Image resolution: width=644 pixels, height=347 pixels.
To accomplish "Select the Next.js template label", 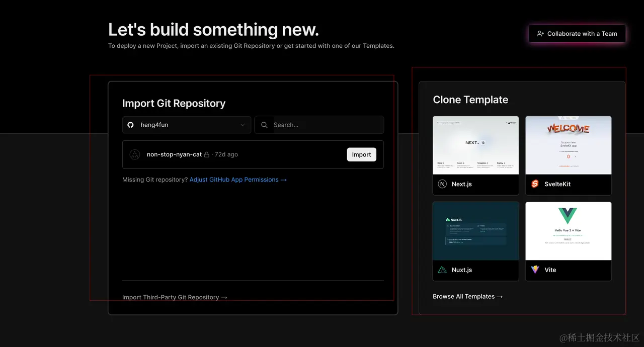I will (462, 184).
